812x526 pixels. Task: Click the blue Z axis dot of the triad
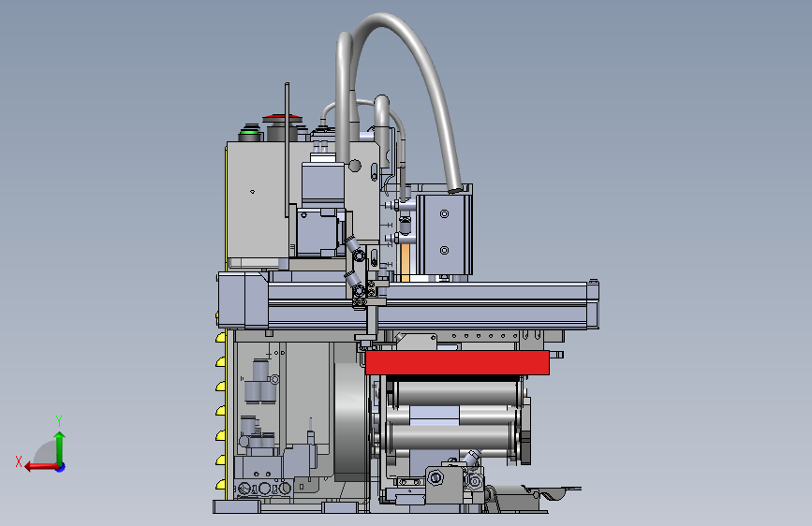click(x=61, y=467)
